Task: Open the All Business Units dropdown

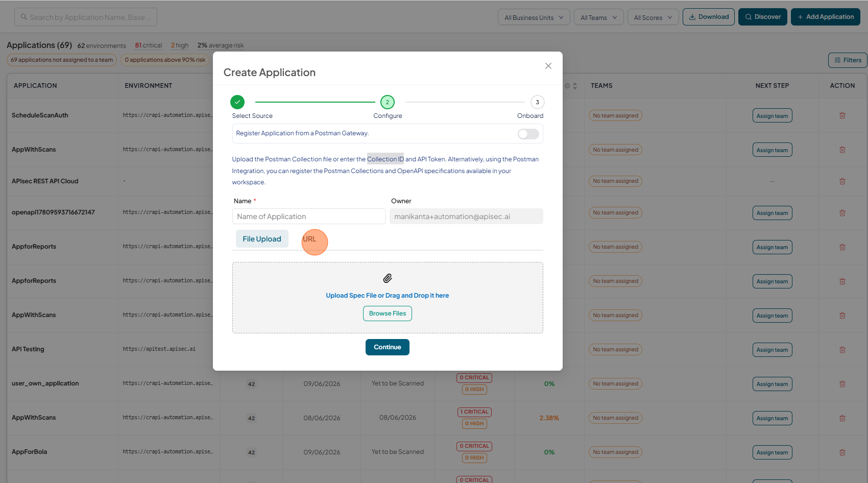Action: 534,17
